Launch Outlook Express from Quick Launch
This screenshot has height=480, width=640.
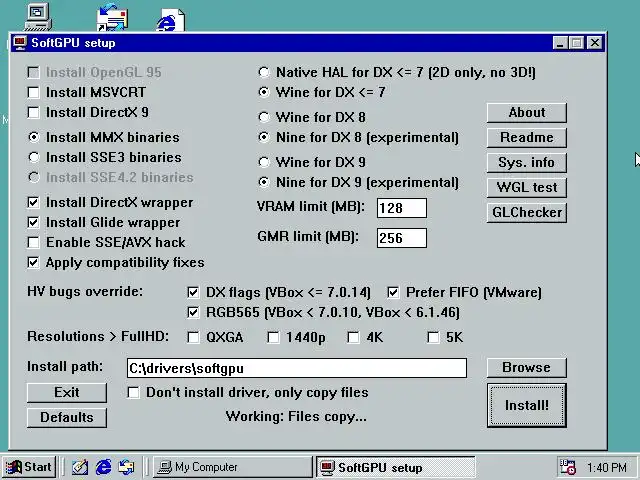click(127, 467)
